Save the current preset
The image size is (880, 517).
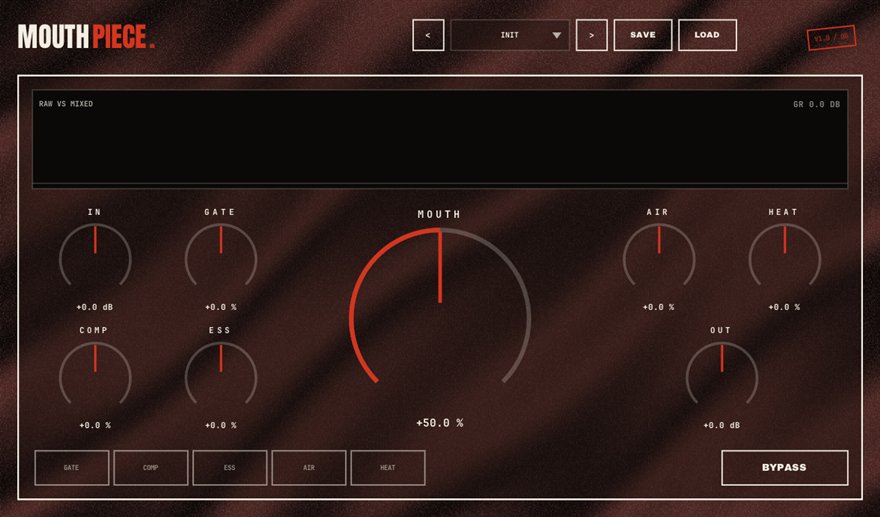[x=643, y=35]
